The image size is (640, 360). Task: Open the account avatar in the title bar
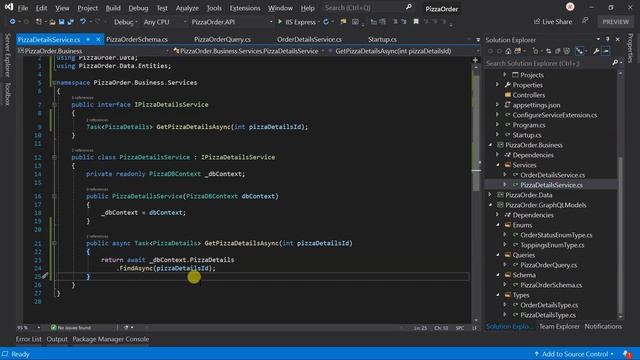point(570,7)
